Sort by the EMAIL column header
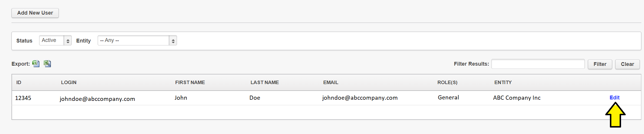Image resolution: width=644 pixels, height=134 pixels. (331, 82)
